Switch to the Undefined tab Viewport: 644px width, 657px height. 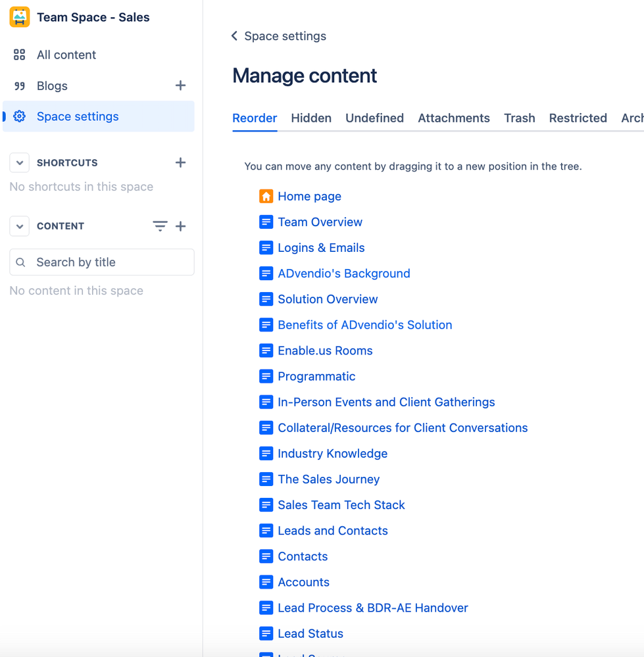tap(374, 118)
